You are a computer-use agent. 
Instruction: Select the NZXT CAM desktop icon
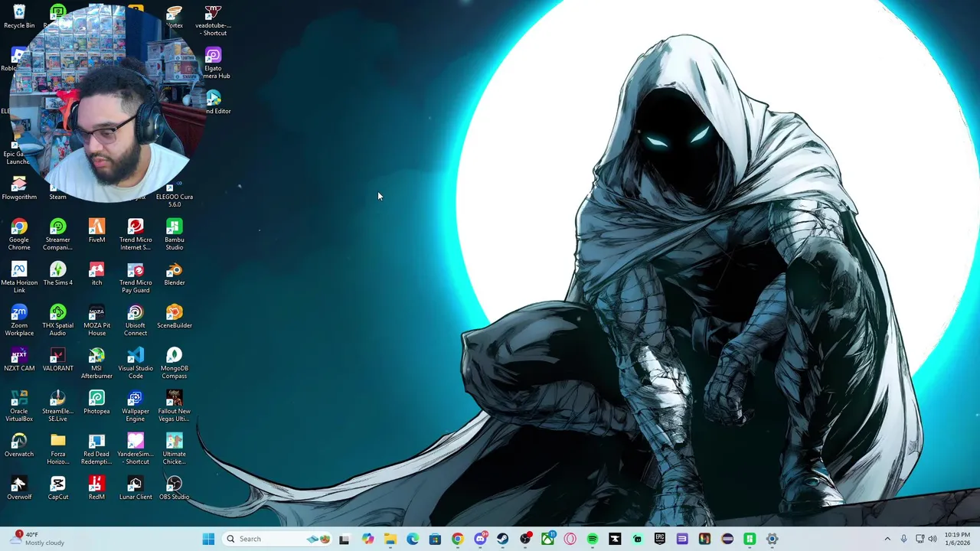(19, 359)
